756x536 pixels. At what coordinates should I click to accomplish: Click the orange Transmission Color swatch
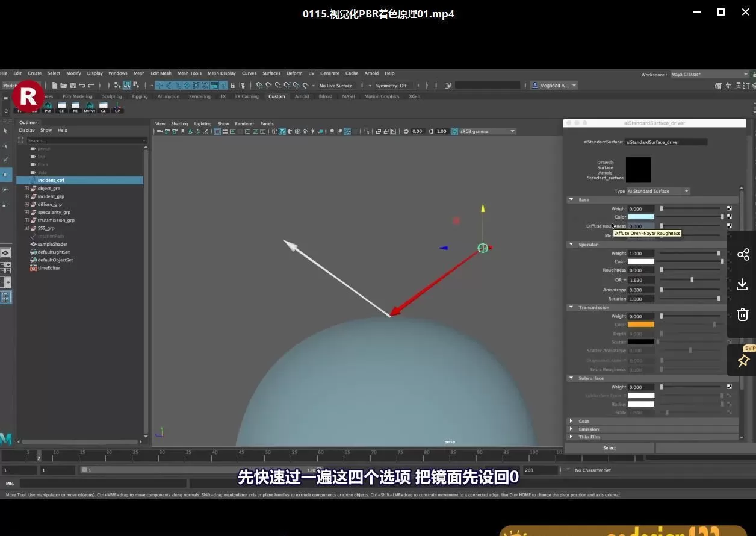(640, 324)
